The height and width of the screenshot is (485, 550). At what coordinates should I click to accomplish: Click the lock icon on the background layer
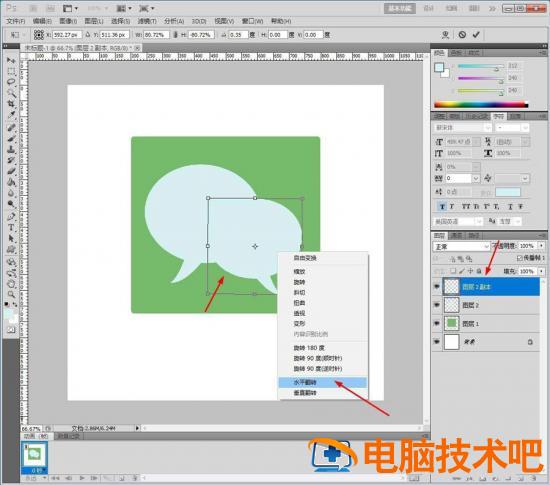[x=530, y=342]
